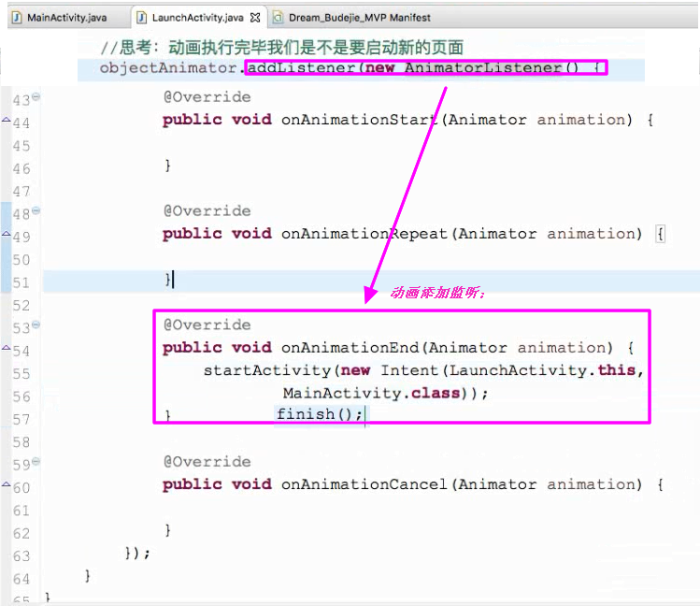Screen dimensions: 700x606
Task: Switch to the LaunchActivity.java tab
Action: [x=198, y=18]
